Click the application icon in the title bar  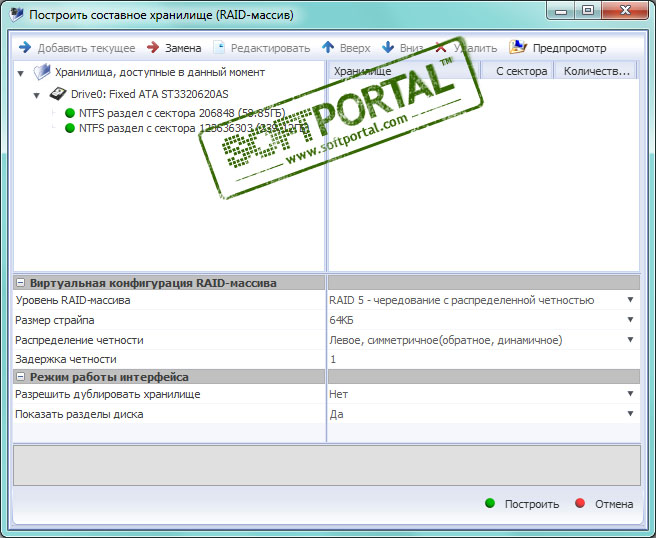pos(17,14)
